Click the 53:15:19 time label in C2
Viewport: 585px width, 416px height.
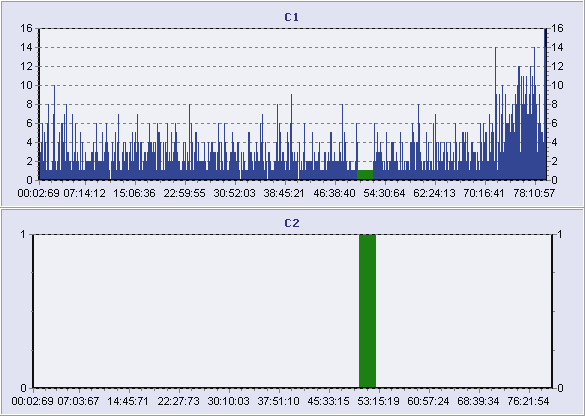(x=378, y=401)
